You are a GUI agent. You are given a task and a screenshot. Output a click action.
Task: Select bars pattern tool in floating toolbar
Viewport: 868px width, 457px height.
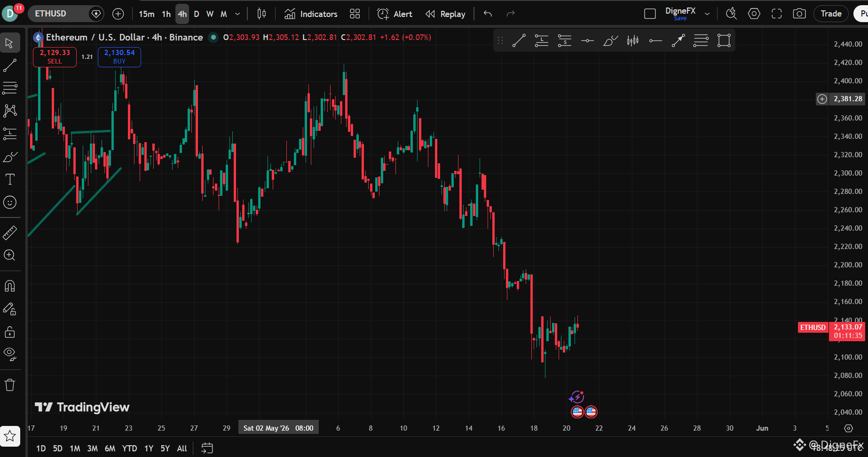[x=633, y=41]
